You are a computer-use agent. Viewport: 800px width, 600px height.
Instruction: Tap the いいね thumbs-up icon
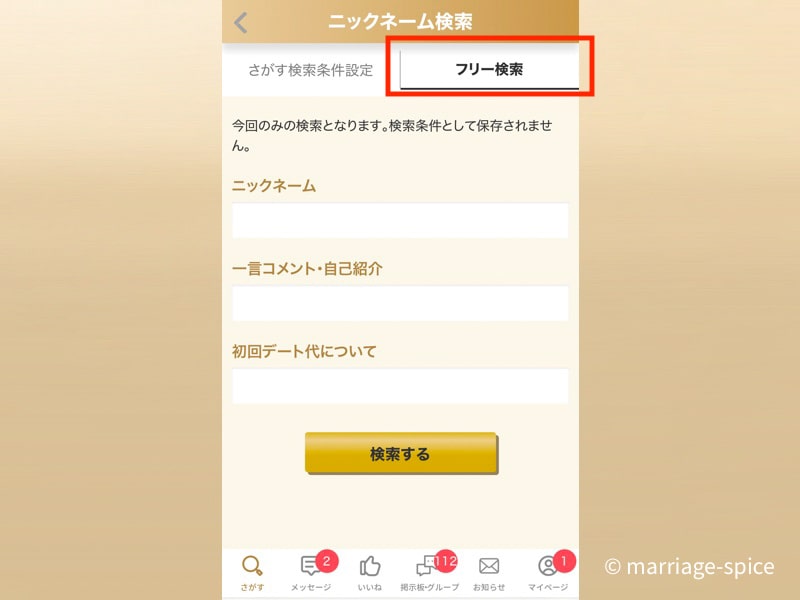point(370,566)
